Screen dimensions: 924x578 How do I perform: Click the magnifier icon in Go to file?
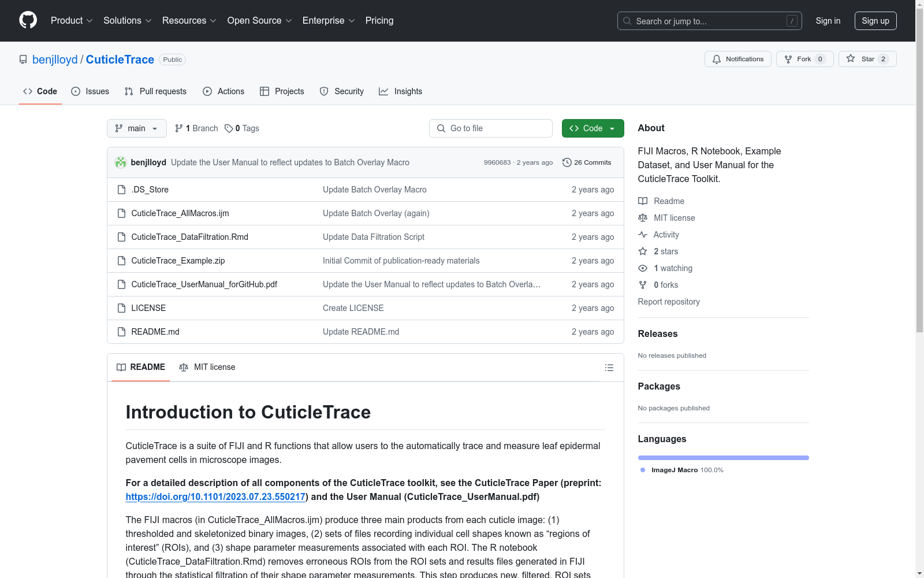click(441, 128)
